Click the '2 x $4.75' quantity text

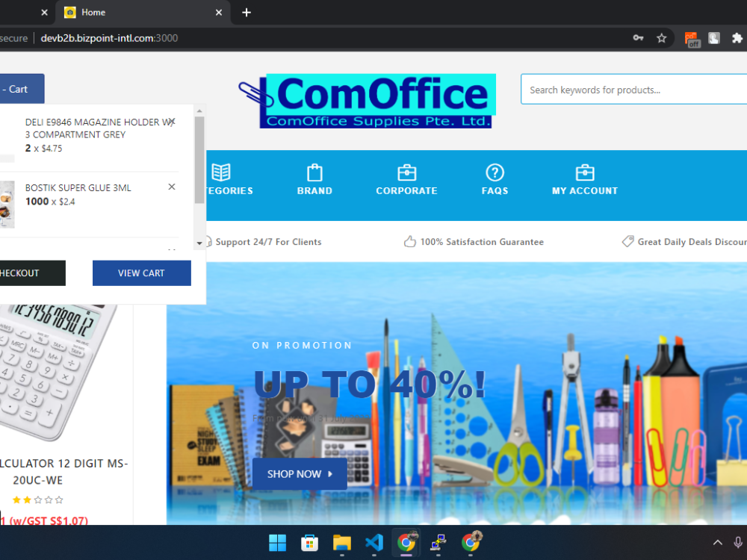[43, 148]
